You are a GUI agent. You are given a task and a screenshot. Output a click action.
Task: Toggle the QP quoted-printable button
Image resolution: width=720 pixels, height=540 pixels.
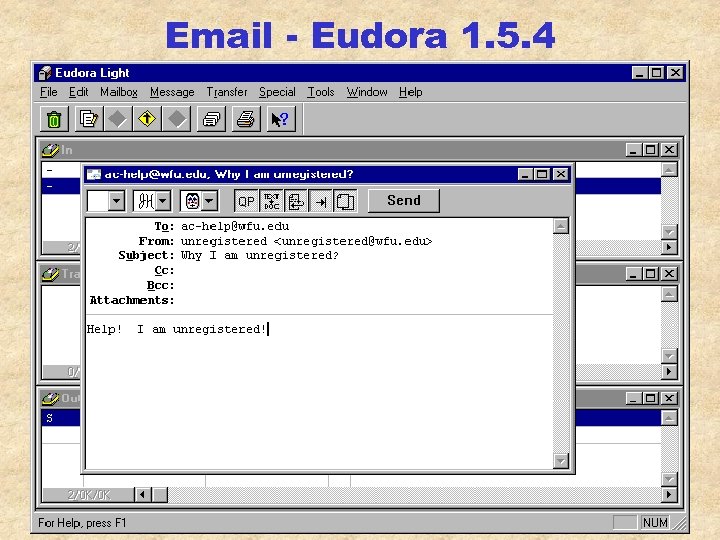pos(246,201)
